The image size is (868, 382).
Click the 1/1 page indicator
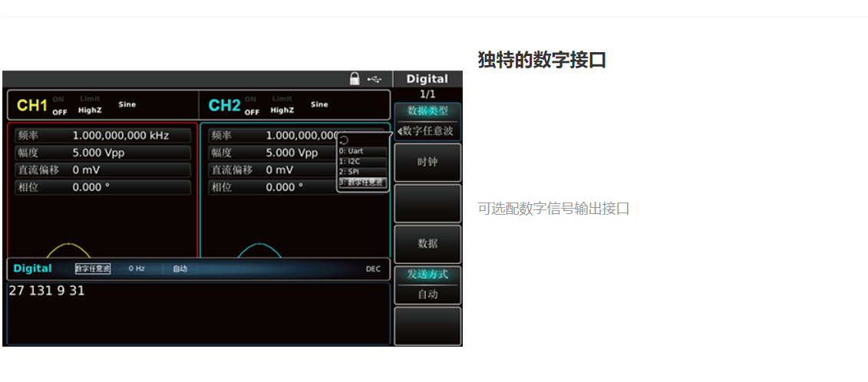coord(427,94)
